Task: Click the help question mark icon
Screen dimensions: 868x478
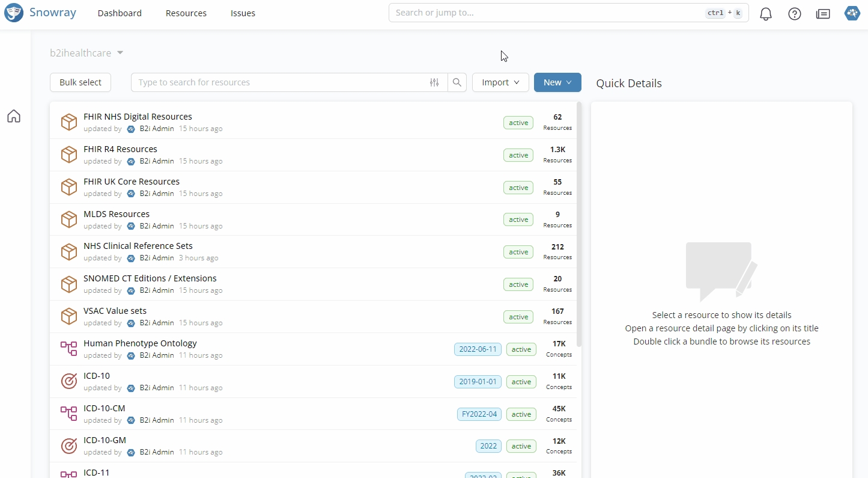Action: pos(795,14)
